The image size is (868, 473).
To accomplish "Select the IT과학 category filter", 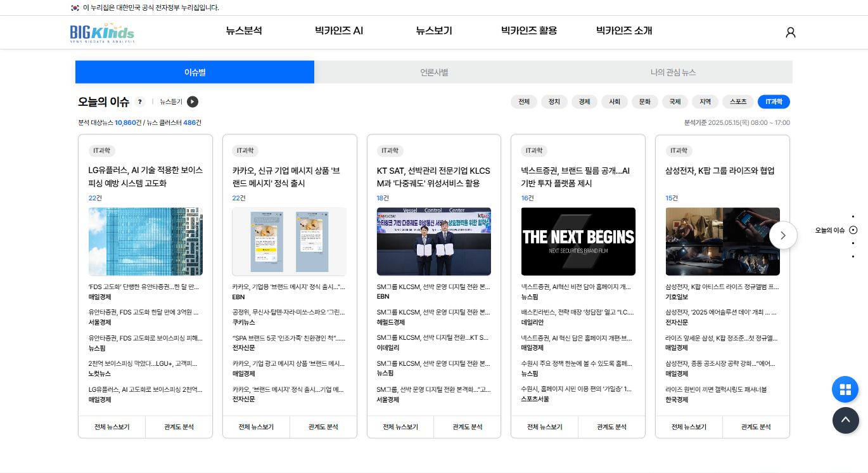I will pos(774,101).
